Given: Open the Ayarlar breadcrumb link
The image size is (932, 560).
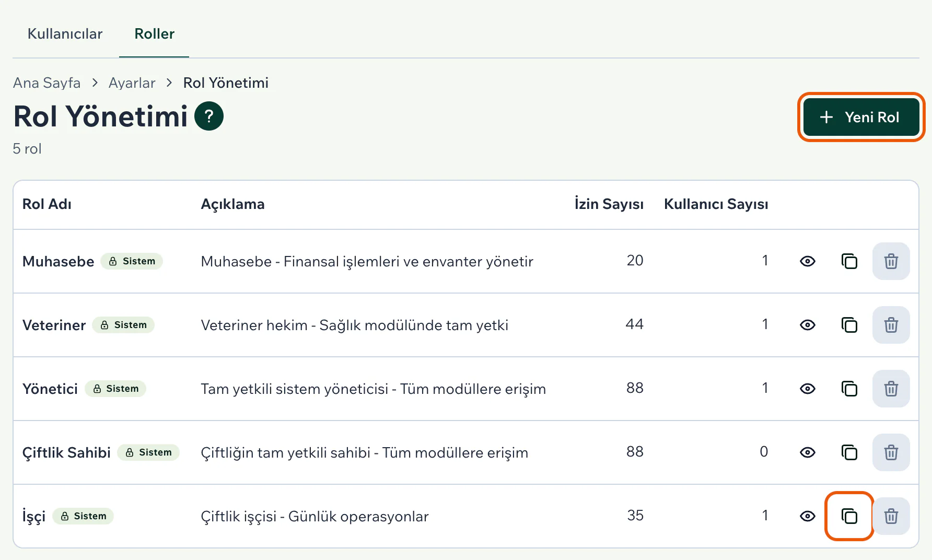Looking at the screenshot, I should 132,83.
